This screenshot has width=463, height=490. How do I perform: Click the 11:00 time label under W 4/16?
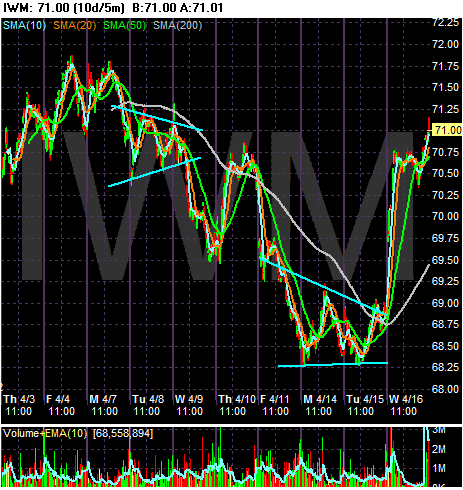click(x=404, y=411)
